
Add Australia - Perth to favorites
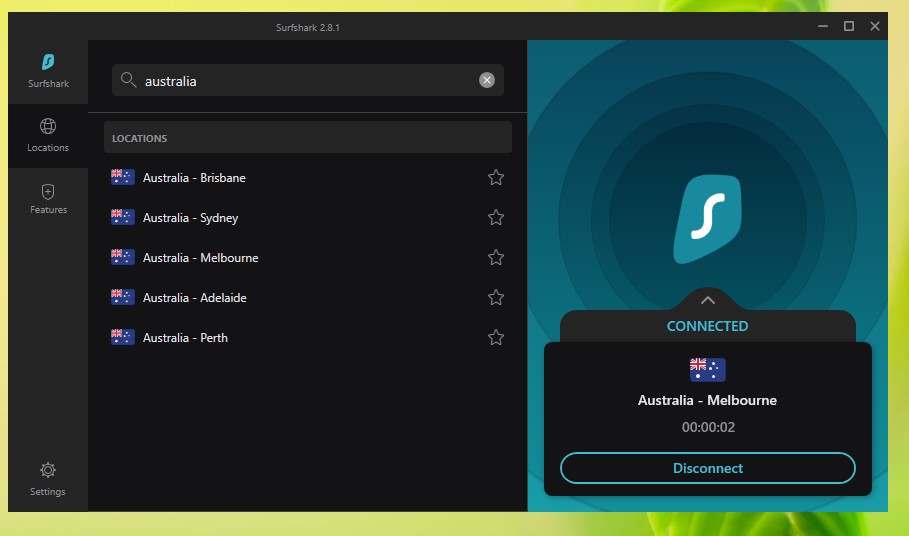[496, 337]
